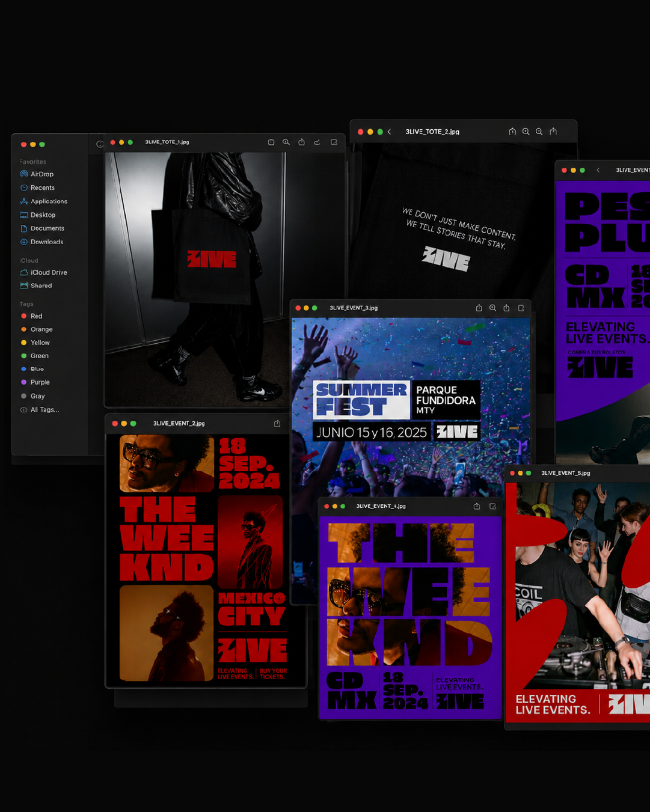
Task: Open markup edit icon in 3LIVE_TOTE_1
Action: click(334, 142)
